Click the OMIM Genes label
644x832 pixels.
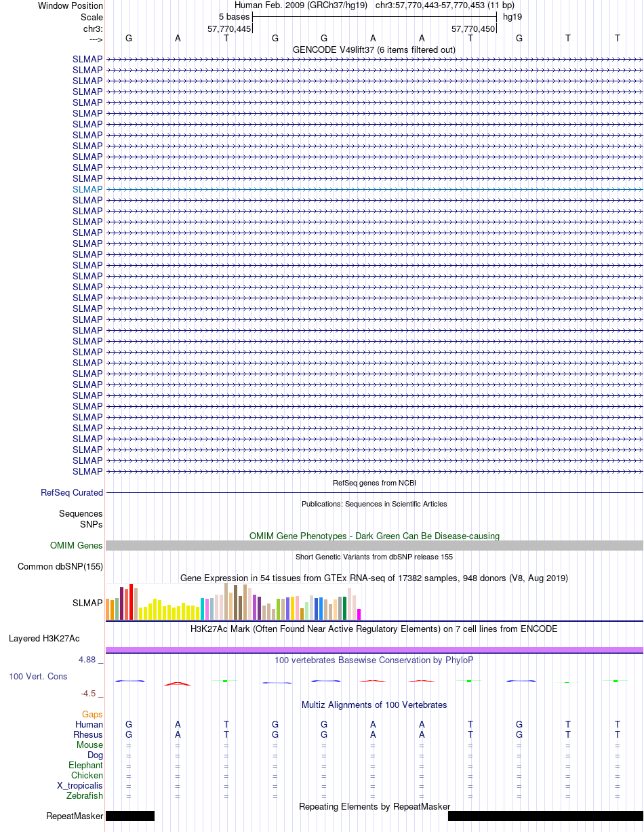click(77, 545)
